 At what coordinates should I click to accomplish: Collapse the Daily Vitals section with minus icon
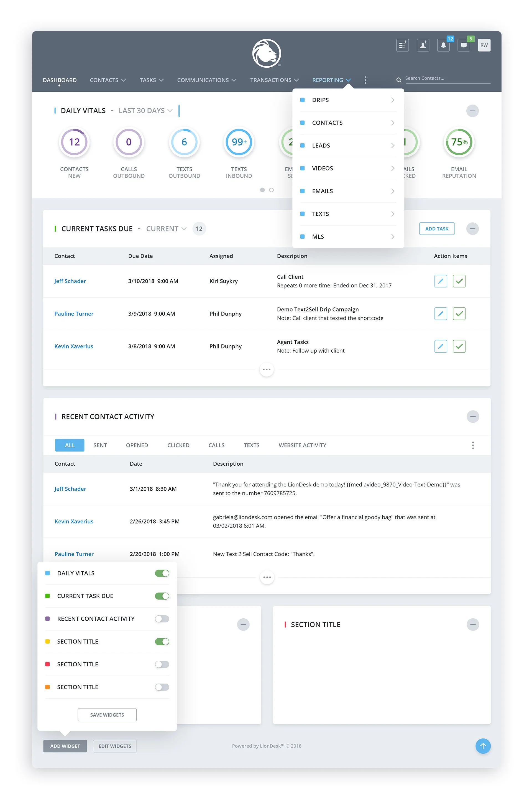pos(472,111)
